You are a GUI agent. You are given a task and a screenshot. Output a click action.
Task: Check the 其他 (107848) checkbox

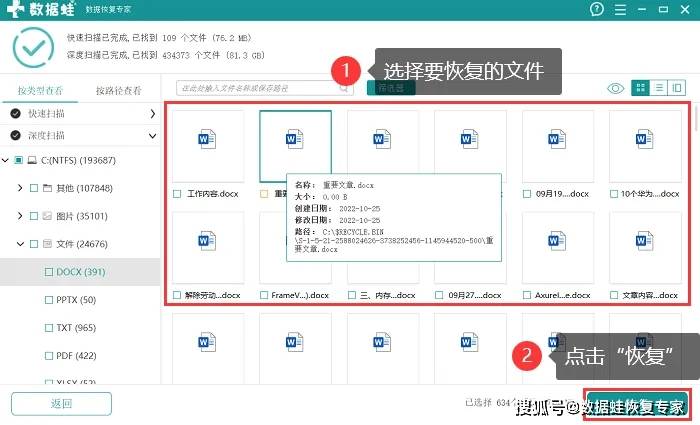click(x=33, y=188)
